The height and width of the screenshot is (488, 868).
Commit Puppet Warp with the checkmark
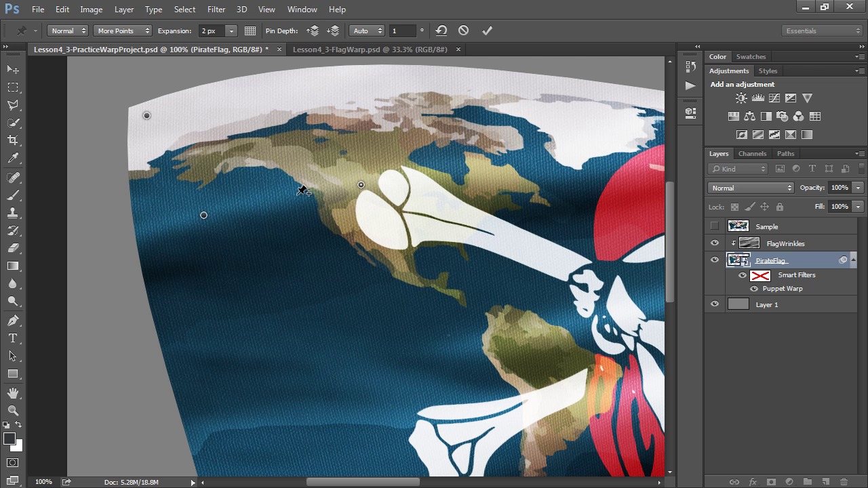(x=486, y=30)
